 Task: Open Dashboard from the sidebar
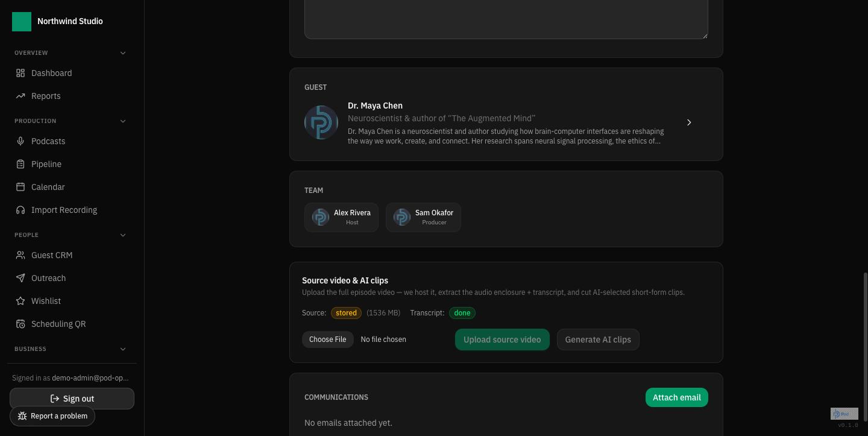tap(72, 73)
